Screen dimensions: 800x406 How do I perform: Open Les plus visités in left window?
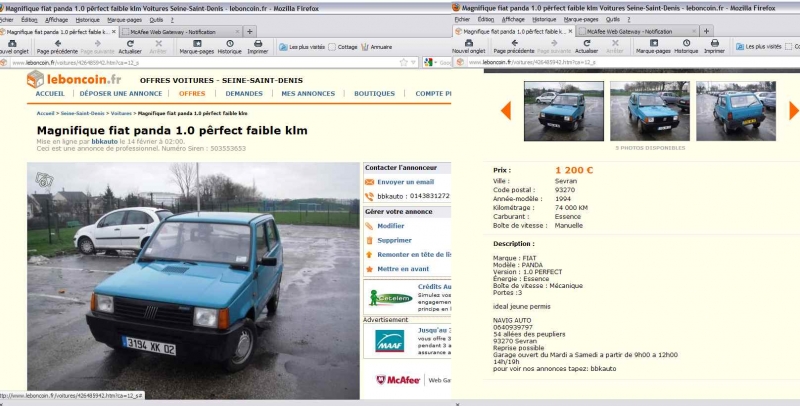tap(302, 47)
